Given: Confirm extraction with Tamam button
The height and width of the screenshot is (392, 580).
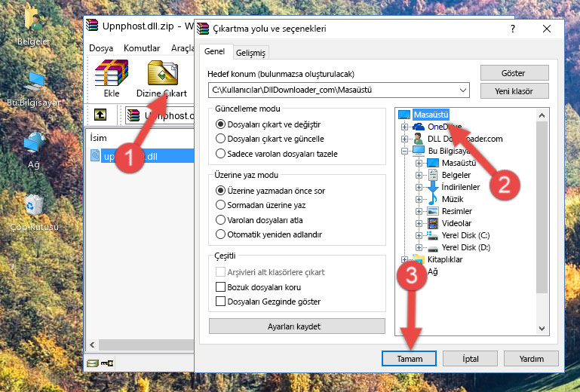Looking at the screenshot, I should (409, 359).
